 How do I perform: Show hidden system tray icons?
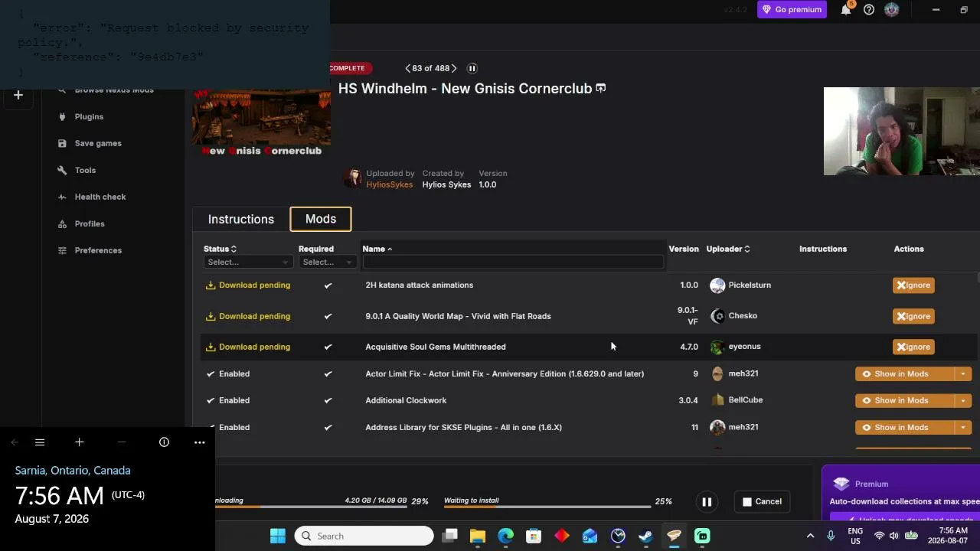810,536
